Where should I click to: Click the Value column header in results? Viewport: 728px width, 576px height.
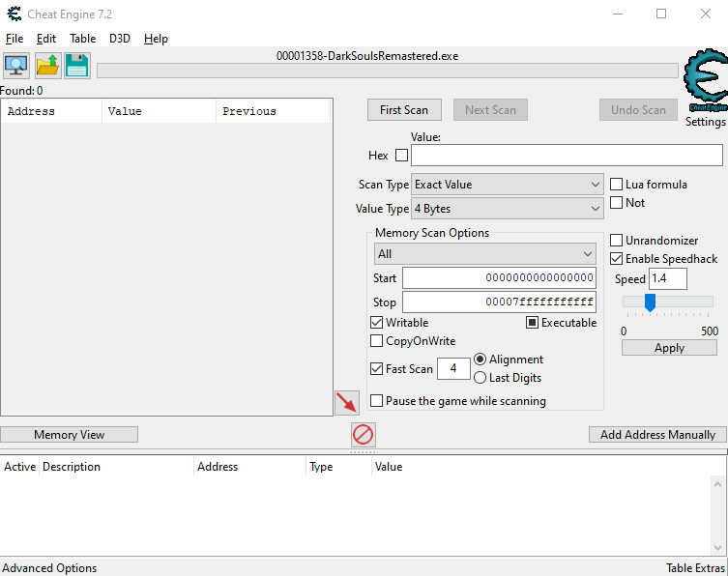pyautogui.click(x=159, y=111)
